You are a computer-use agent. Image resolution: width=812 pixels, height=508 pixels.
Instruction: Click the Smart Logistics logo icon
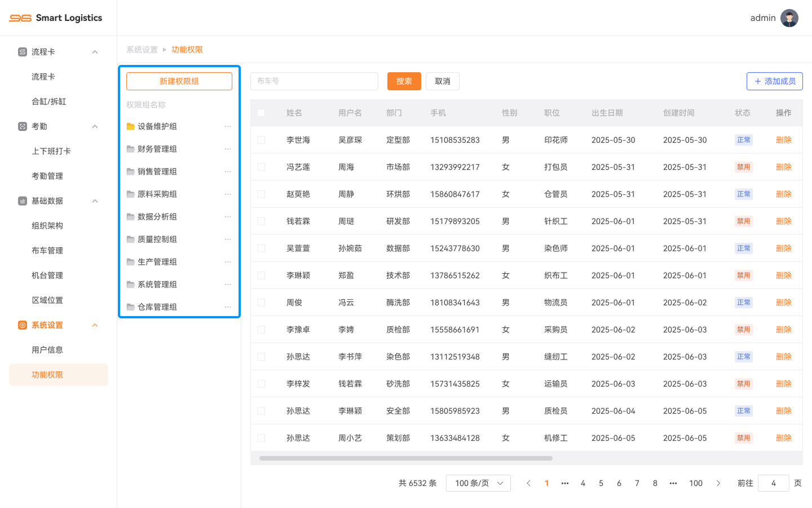20,18
